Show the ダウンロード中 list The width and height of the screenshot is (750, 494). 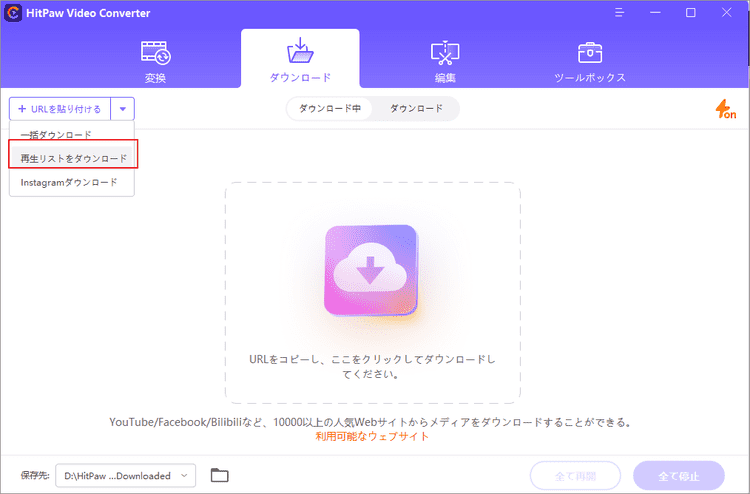(330, 109)
